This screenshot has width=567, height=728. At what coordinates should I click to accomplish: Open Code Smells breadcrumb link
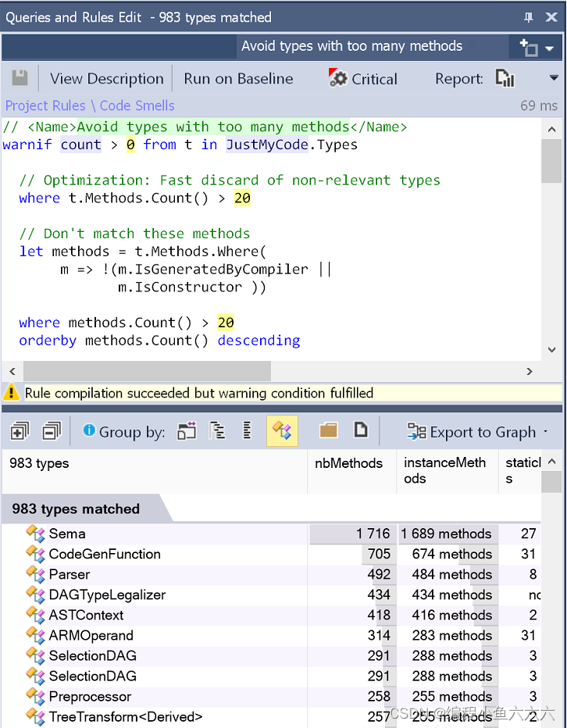pyautogui.click(x=137, y=105)
